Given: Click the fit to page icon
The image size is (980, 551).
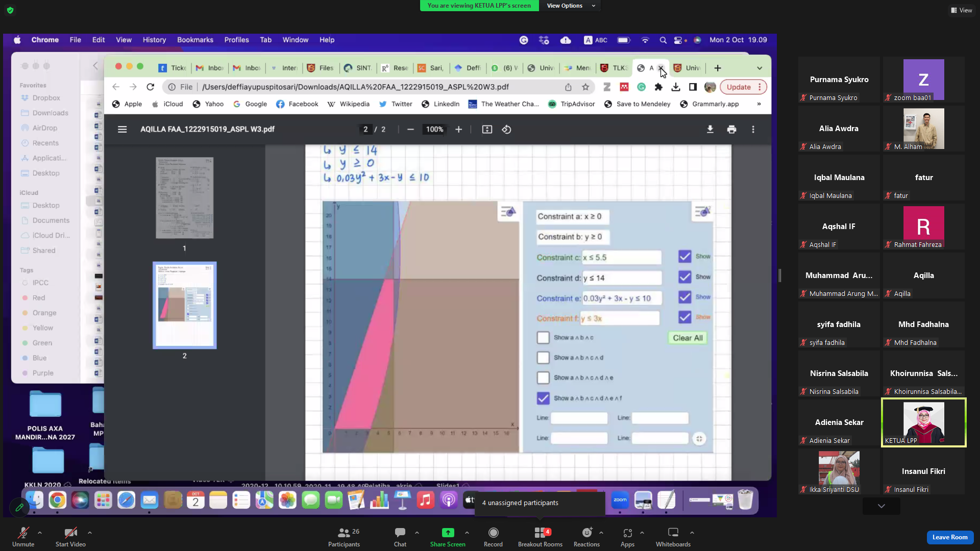Looking at the screenshot, I should click(487, 130).
